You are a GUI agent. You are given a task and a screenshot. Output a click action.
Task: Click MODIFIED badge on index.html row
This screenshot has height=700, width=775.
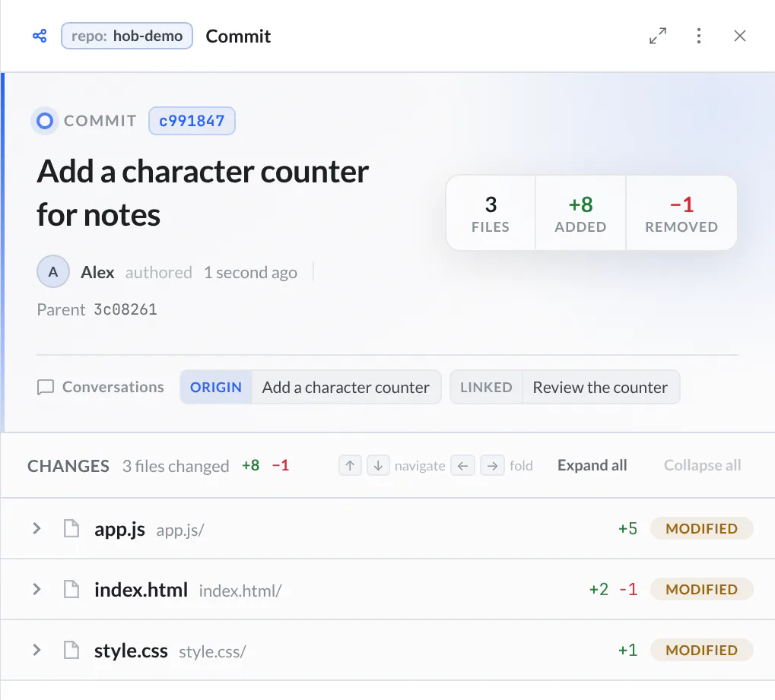(x=701, y=589)
